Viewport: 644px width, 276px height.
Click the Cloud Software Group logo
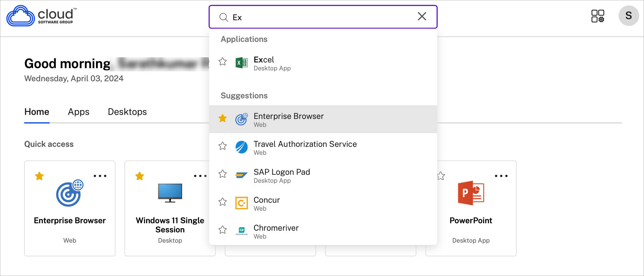42,16
